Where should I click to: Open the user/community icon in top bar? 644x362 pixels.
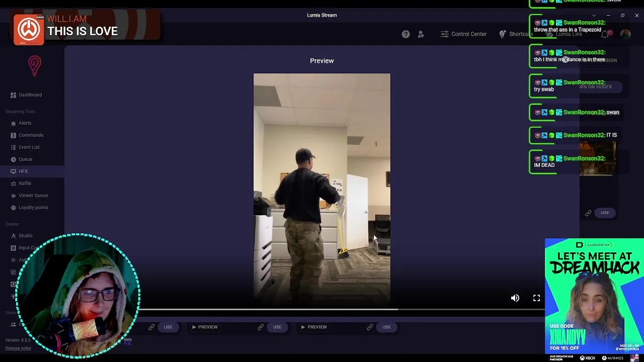point(421,34)
